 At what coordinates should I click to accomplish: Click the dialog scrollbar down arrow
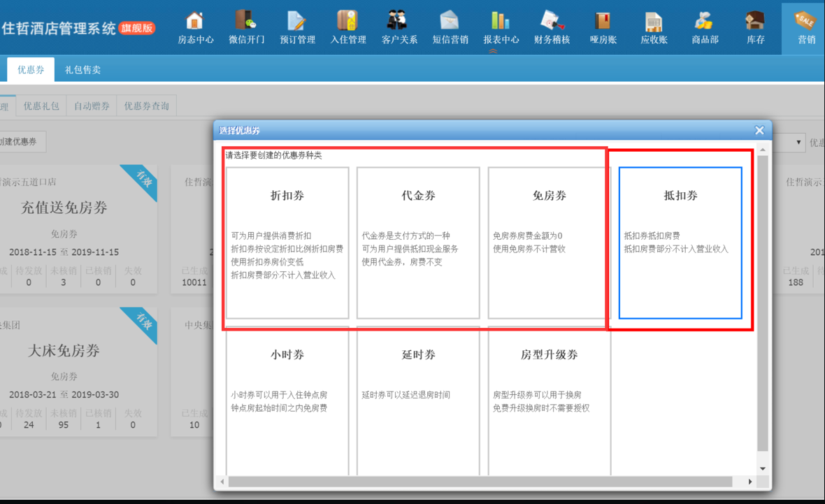tap(762, 469)
